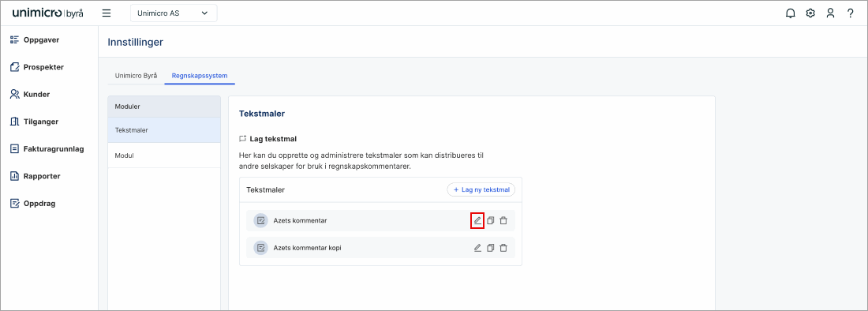The width and height of the screenshot is (868, 311).
Task: Copy the Azets kommentar template
Action: (491, 220)
